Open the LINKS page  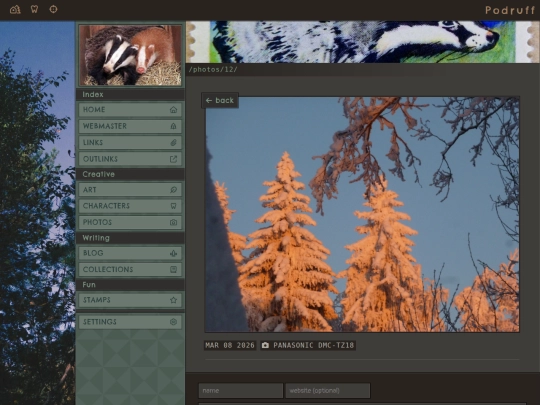130,143
